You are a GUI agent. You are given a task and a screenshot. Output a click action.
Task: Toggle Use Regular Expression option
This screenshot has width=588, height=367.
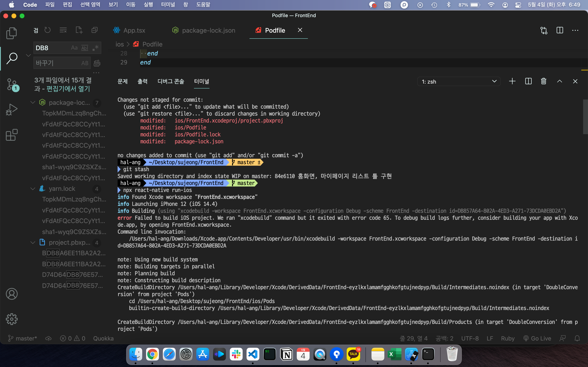[x=96, y=48]
